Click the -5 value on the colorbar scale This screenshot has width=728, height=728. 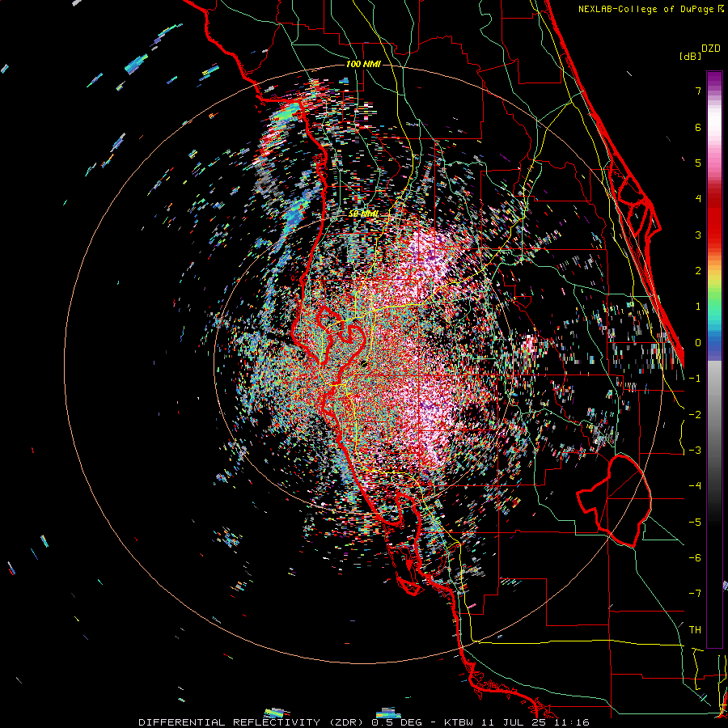695,523
